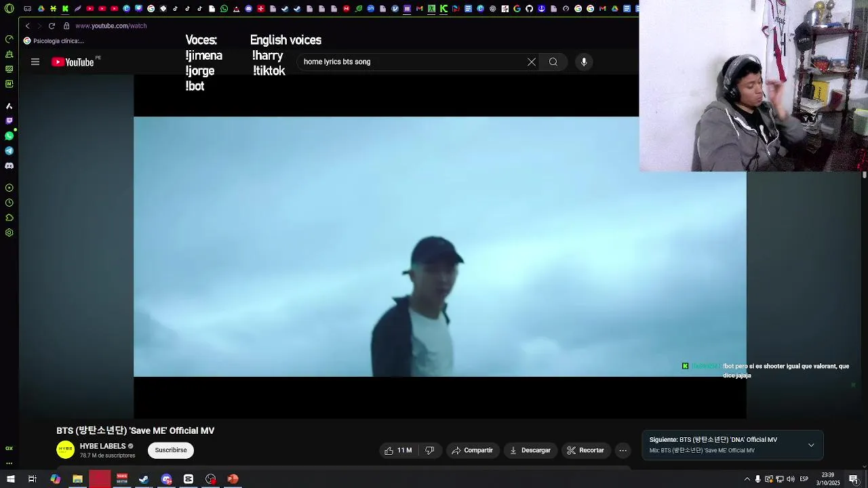Clip the video with Recortar button

pos(585,450)
